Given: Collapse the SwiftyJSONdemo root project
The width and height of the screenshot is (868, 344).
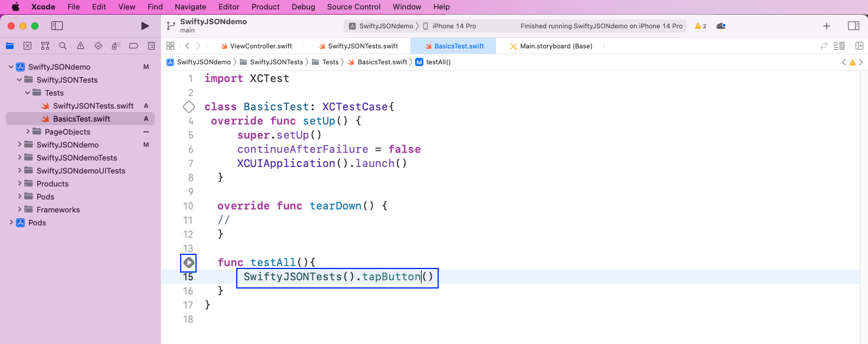Looking at the screenshot, I should pos(11,67).
